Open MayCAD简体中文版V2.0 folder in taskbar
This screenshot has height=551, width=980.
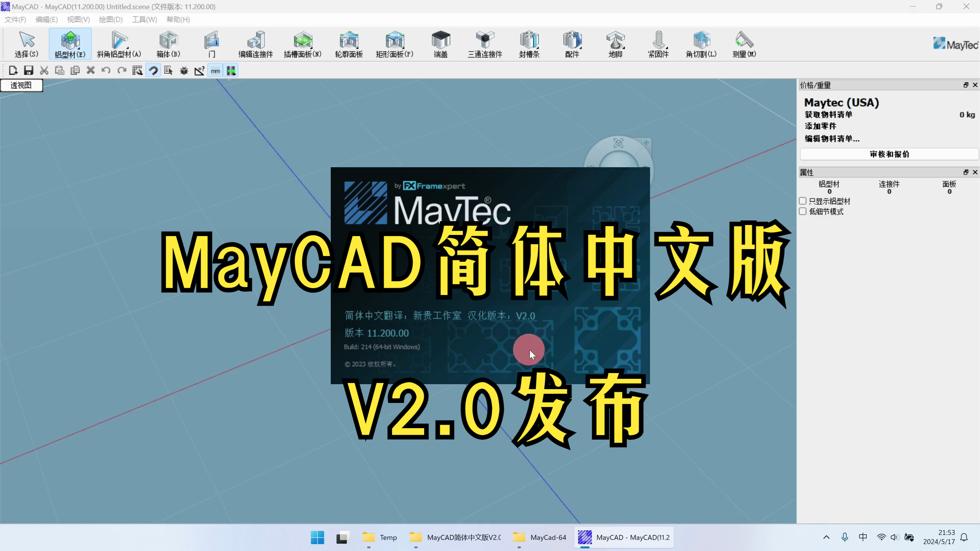[455, 537]
